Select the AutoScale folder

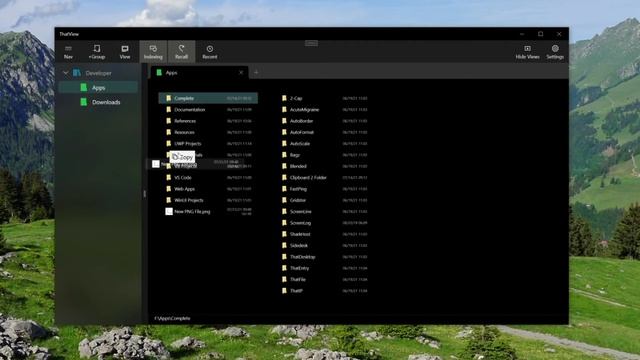pyautogui.click(x=324, y=144)
